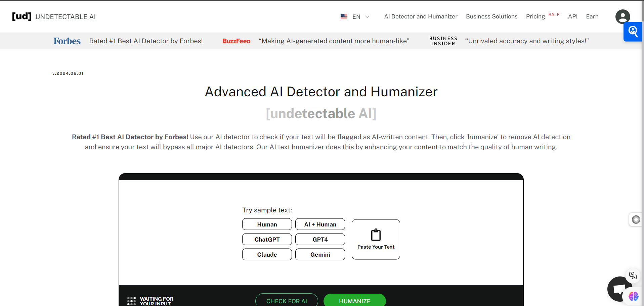
Task: Click the 'Rated #1 Best AI Detector by Forbes!' banner text
Action: point(146,41)
